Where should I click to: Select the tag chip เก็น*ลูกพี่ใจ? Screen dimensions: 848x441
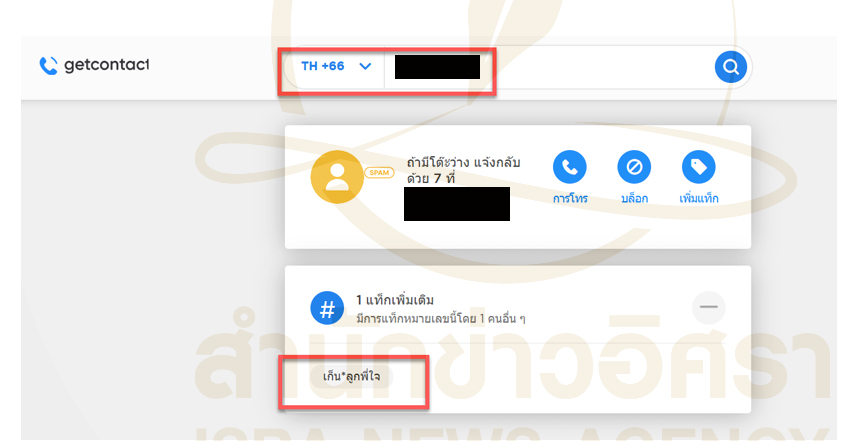(352, 376)
